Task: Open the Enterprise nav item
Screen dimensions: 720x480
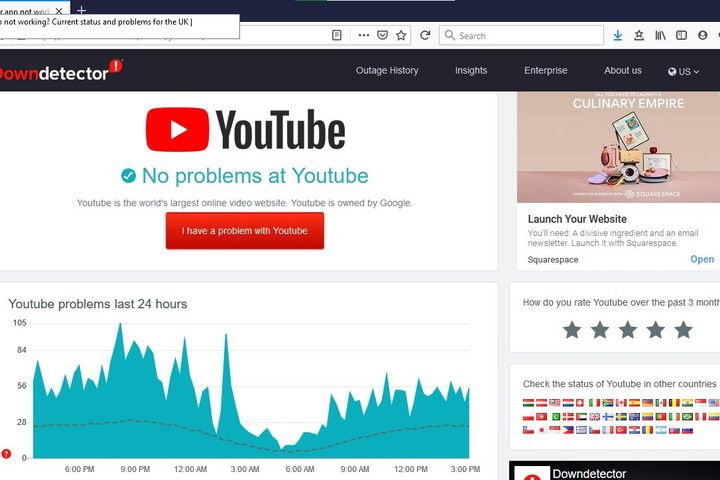Action: 546,70
